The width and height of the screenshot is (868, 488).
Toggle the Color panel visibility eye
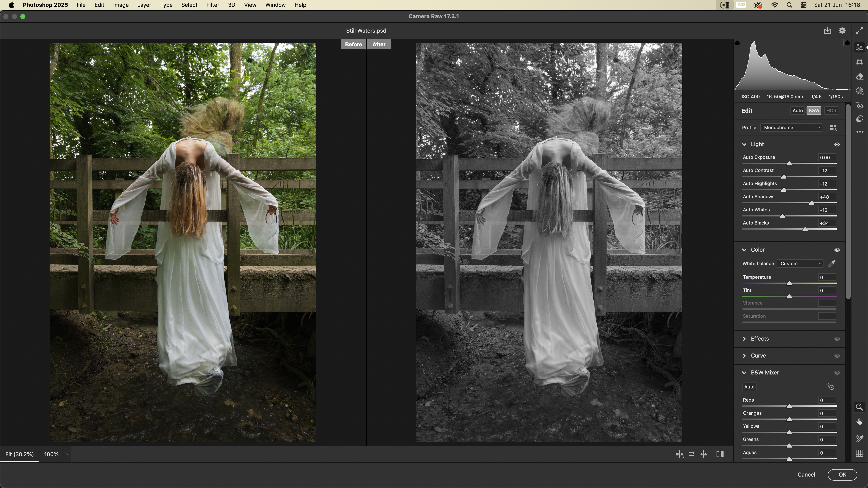pos(837,250)
